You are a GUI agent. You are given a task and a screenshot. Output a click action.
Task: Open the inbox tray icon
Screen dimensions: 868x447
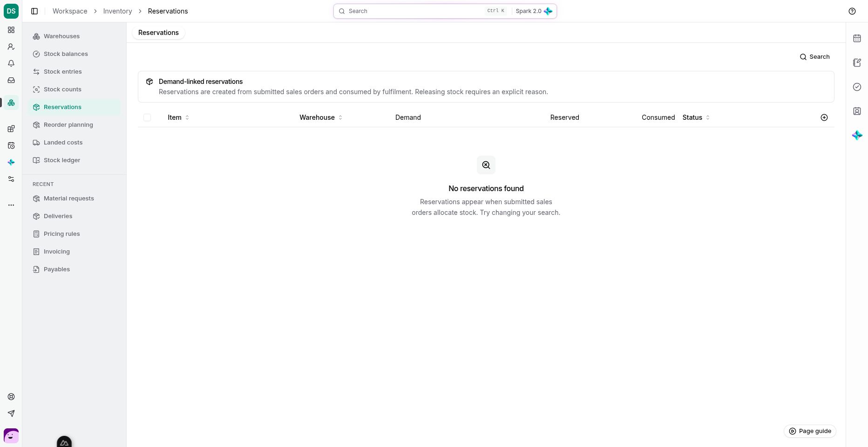coord(11,80)
